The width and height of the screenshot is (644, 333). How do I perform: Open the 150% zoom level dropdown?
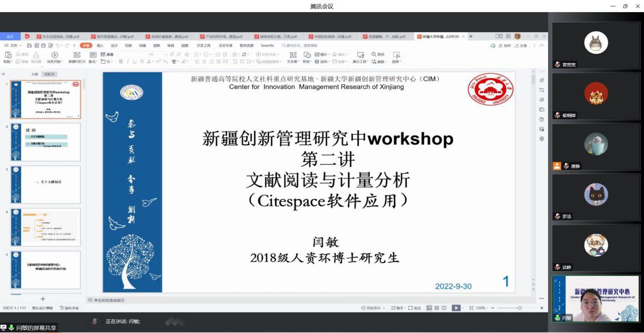click(x=482, y=308)
